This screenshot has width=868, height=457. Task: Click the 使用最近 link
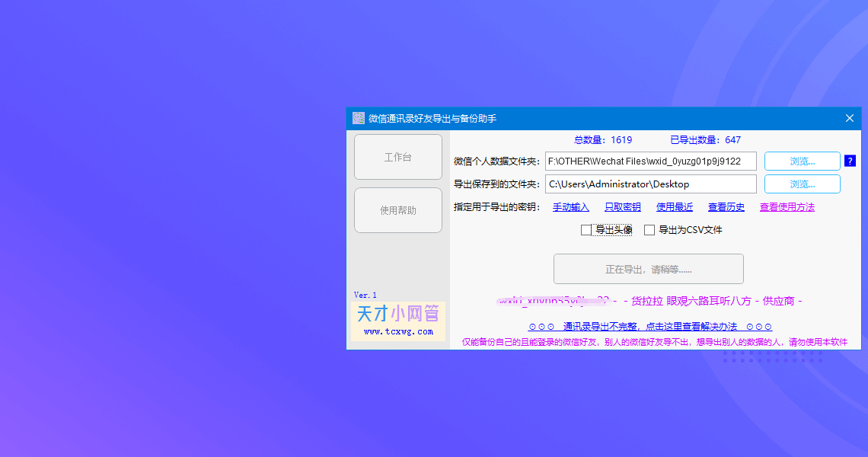tap(675, 206)
